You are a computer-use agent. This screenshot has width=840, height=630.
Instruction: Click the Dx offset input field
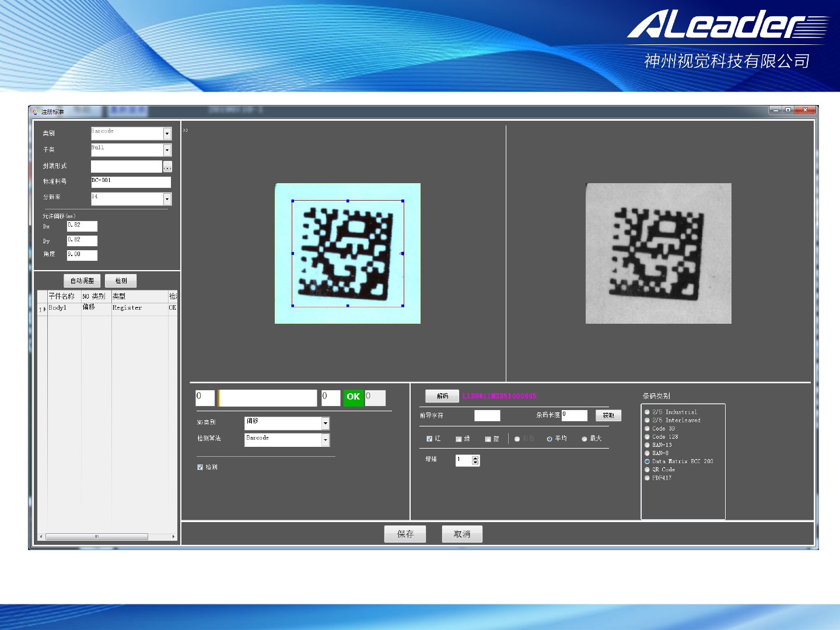(82, 226)
